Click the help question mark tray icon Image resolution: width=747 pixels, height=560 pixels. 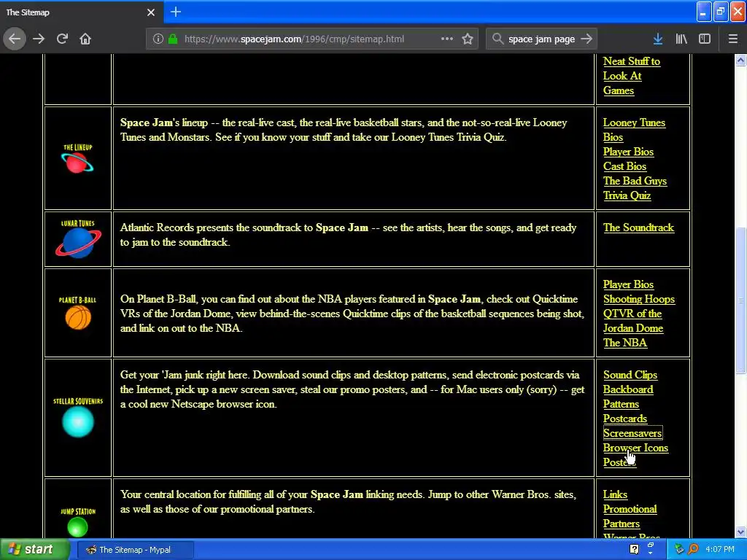click(634, 550)
